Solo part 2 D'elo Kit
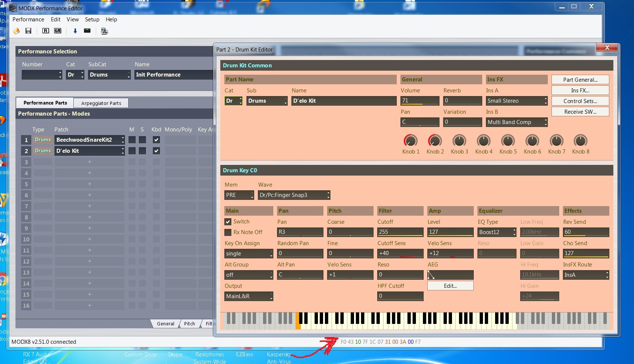The image size is (634, 364). (142, 151)
